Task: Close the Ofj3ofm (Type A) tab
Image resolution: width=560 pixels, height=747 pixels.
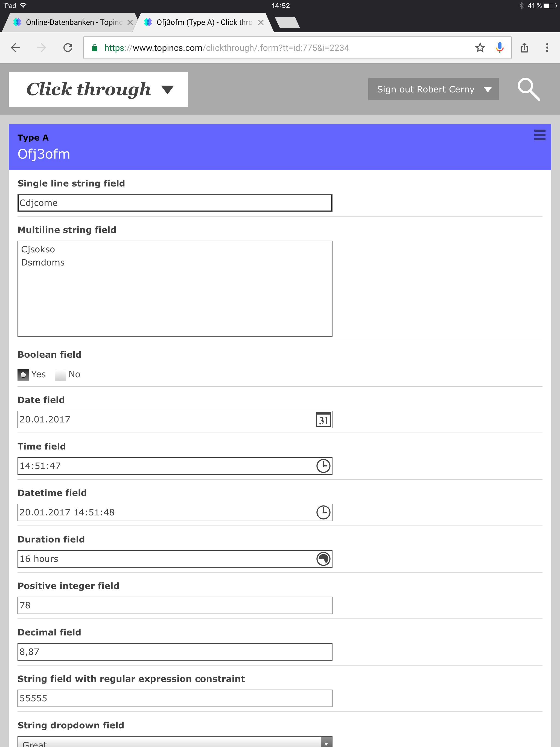Action: coord(261,23)
